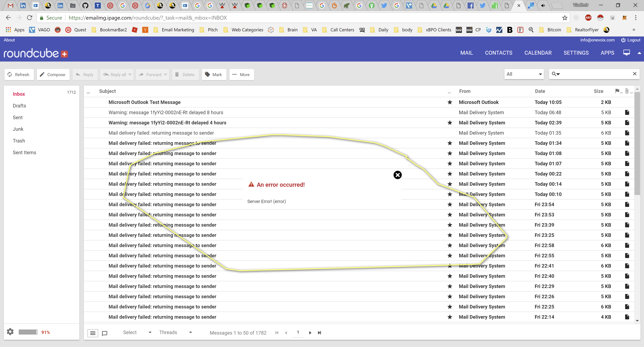Toggle star on Today 01:08 message

449,153
